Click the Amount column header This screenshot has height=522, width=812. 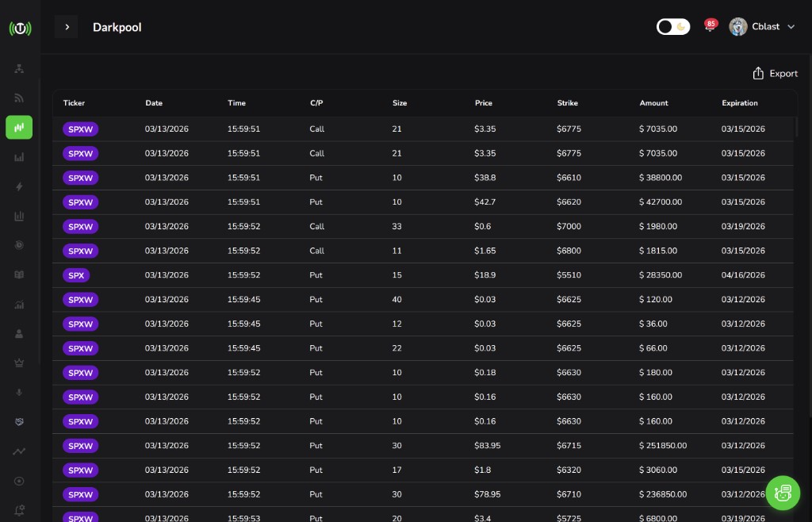pos(653,103)
